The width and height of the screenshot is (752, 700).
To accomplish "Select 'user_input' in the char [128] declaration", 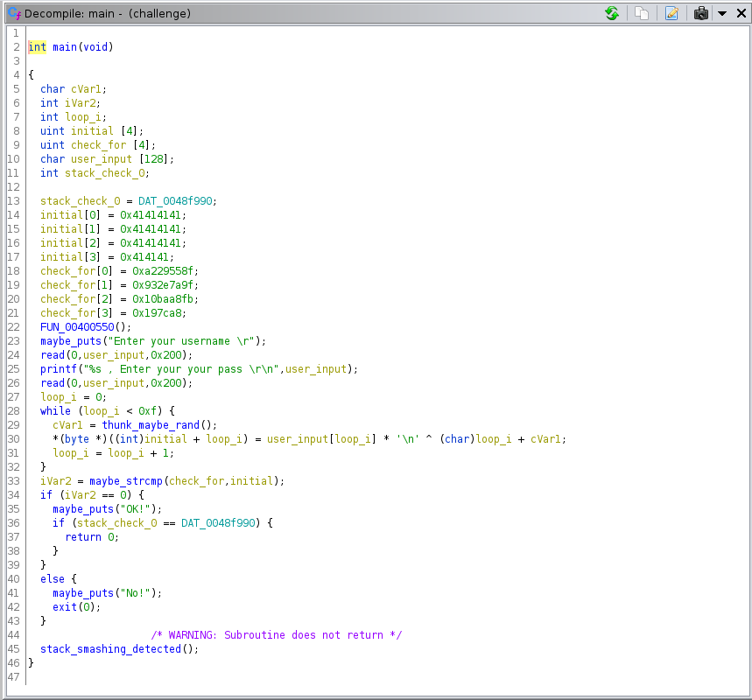I will 102,158.
